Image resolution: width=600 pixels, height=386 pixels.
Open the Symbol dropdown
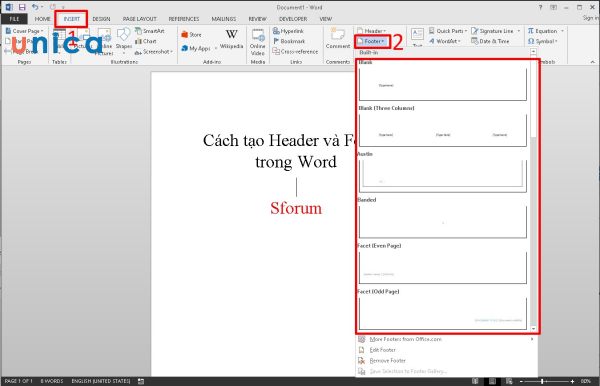(x=543, y=41)
